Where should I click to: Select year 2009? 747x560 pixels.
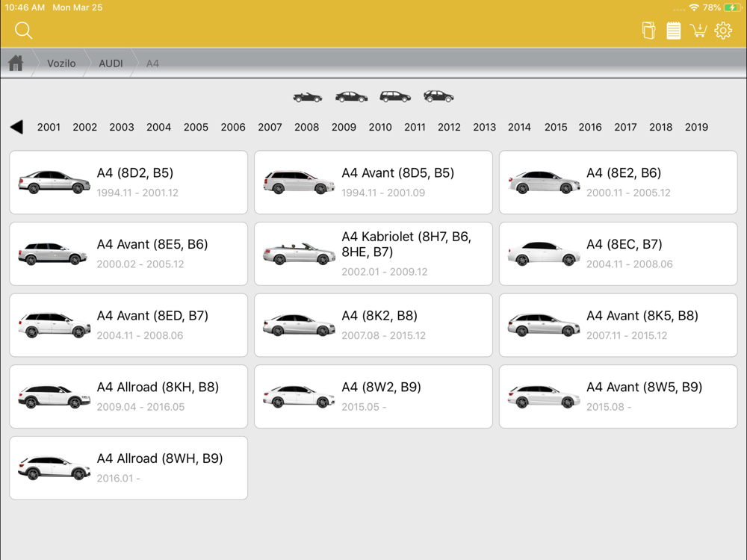344,127
